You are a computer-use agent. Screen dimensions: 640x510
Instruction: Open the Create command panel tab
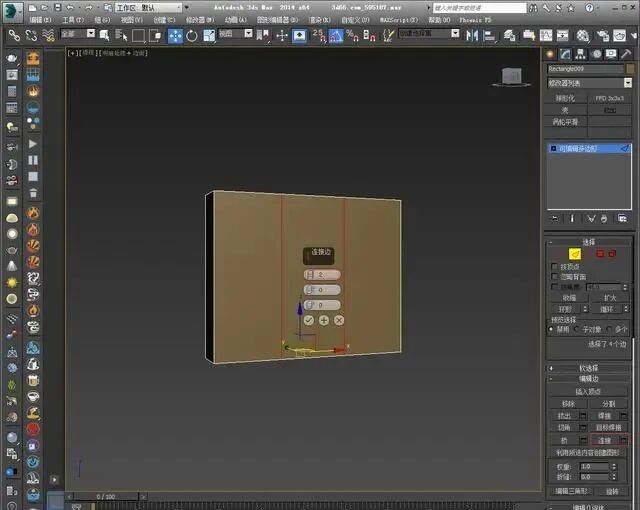coord(550,54)
